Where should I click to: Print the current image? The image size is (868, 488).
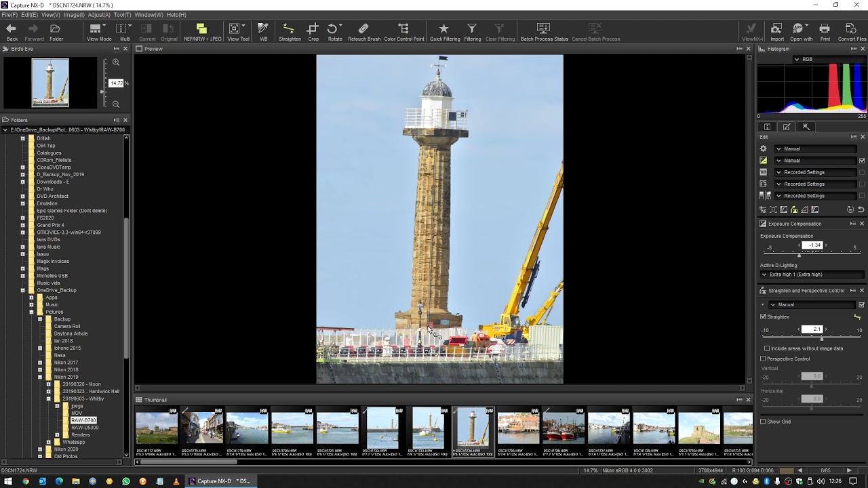825,32
